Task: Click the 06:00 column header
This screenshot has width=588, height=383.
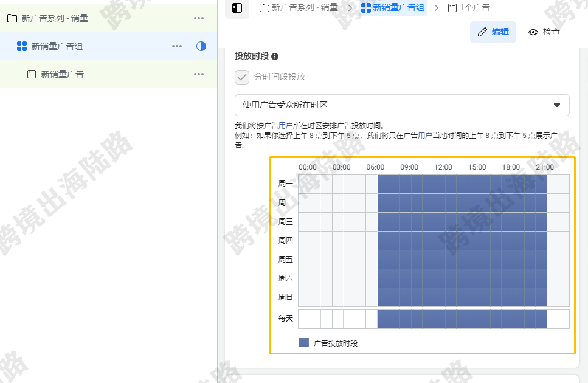Action: [375, 167]
